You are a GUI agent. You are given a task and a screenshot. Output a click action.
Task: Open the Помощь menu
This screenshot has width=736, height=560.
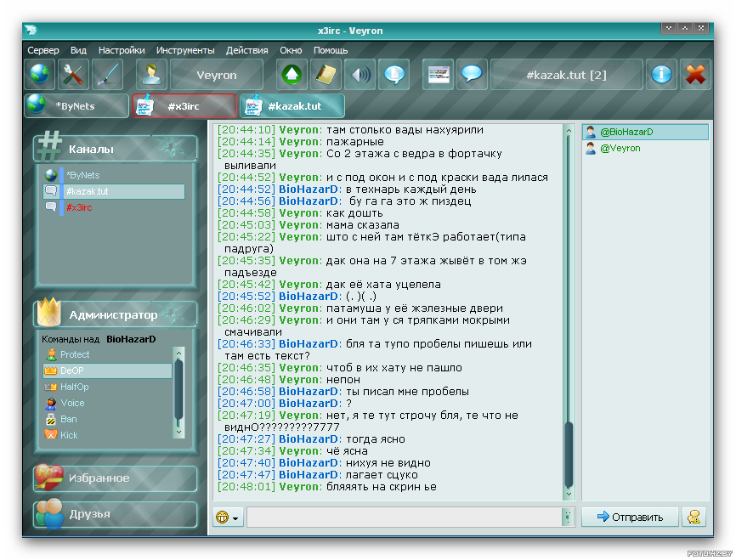[331, 50]
